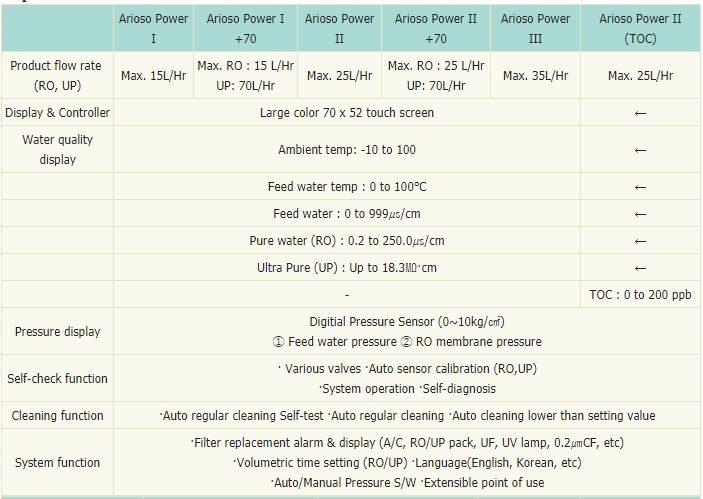
Task: Click the 'Arioso Power II +70' header
Action: (436, 28)
